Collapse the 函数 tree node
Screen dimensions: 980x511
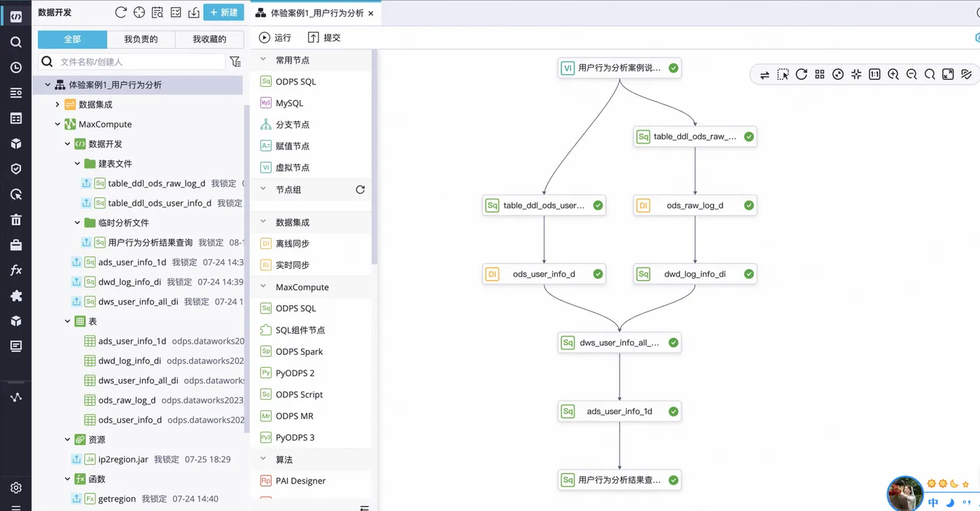coord(67,479)
